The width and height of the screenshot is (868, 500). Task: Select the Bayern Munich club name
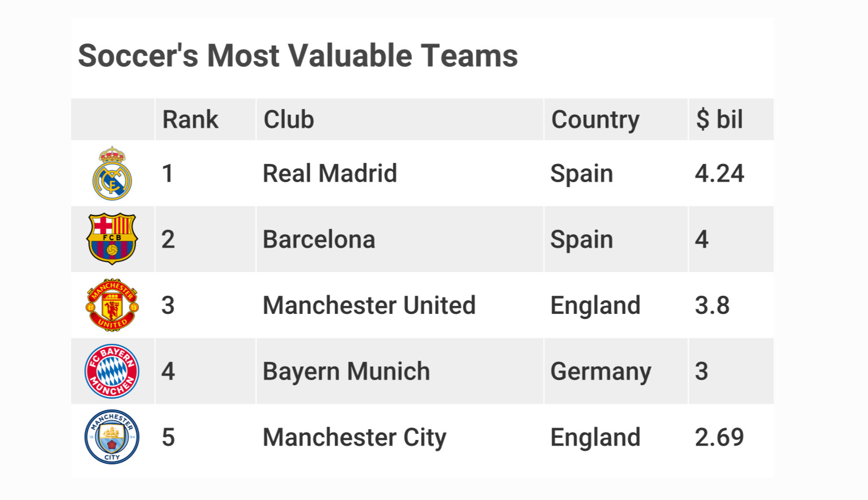346,372
